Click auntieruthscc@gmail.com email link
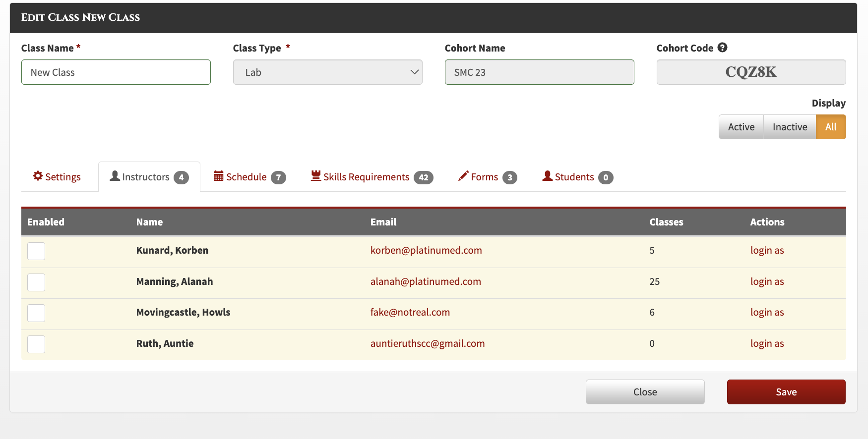The width and height of the screenshot is (868, 439). pyautogui.click(x=428, y=343)
